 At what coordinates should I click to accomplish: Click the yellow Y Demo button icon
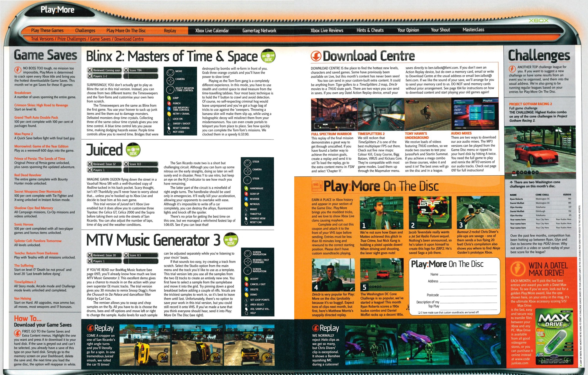(x=246, y=294)
